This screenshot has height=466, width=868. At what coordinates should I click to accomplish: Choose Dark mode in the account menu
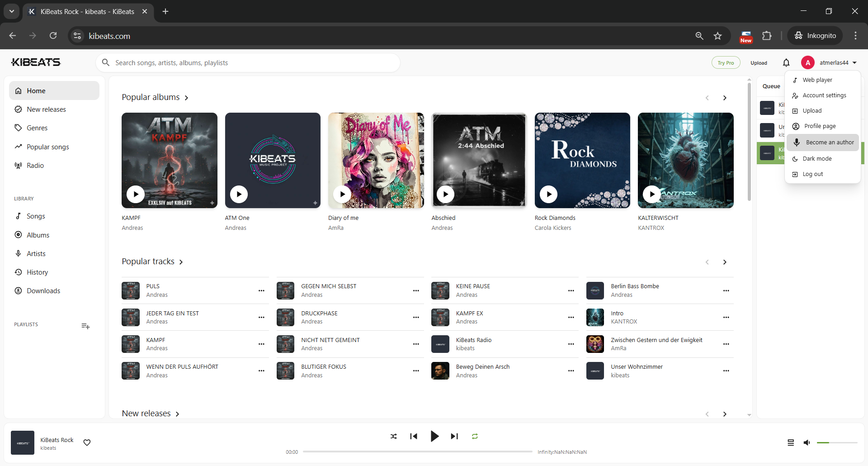(817, 159)
